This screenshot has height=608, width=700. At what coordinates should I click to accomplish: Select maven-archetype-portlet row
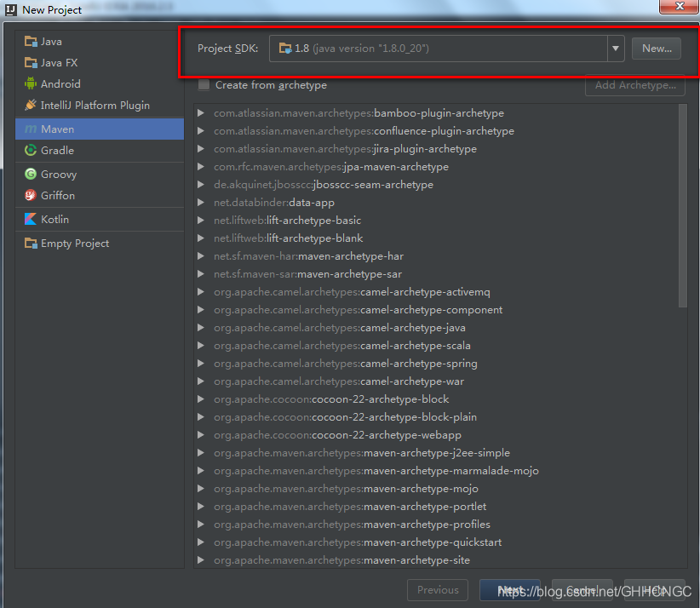[436, 506]
